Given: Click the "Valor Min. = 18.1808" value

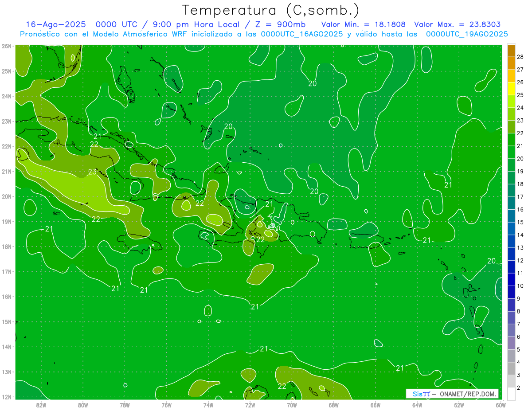Looking at the screenshot, I should (363, 24).
